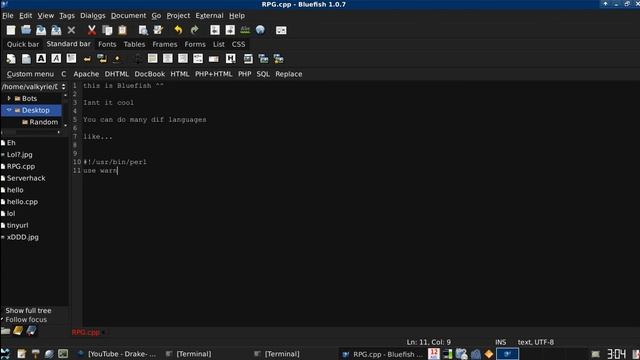
Task: Open the filebrowser tab icon in the side panel
Action: pyautogui.click(x=5, y=331)
